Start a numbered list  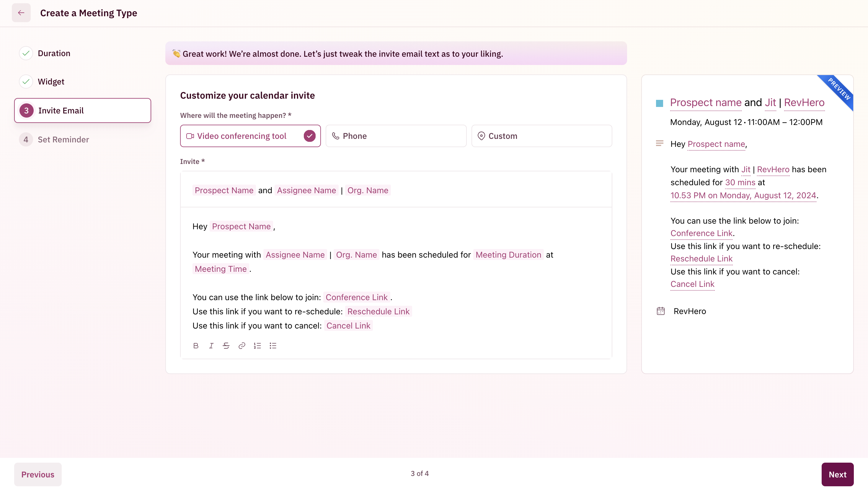257,346
